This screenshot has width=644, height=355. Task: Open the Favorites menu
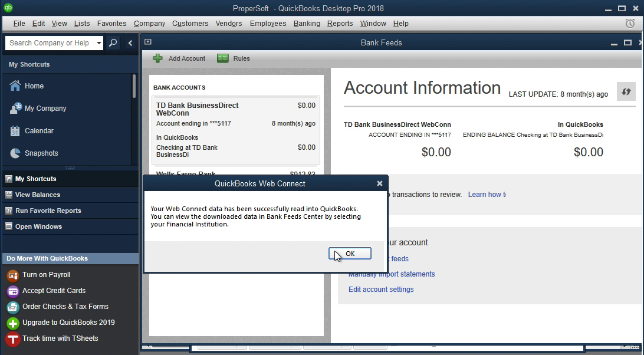point(111,24)
